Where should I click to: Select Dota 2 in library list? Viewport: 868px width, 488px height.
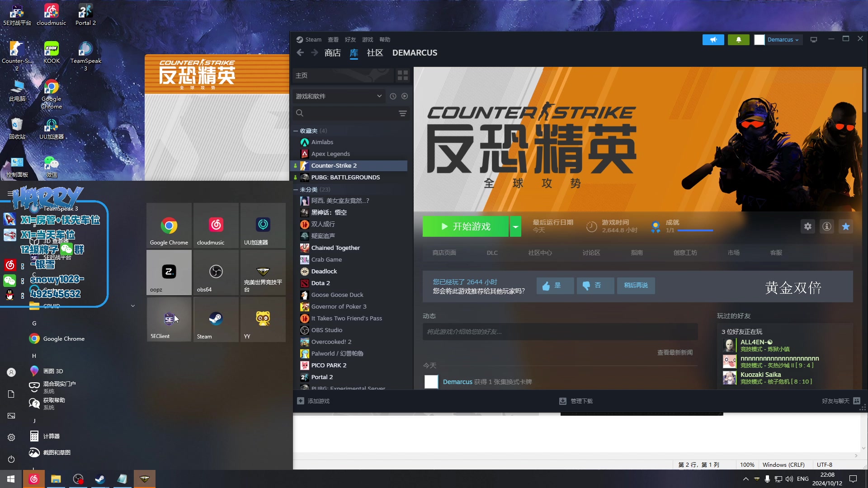click(321, 283)
